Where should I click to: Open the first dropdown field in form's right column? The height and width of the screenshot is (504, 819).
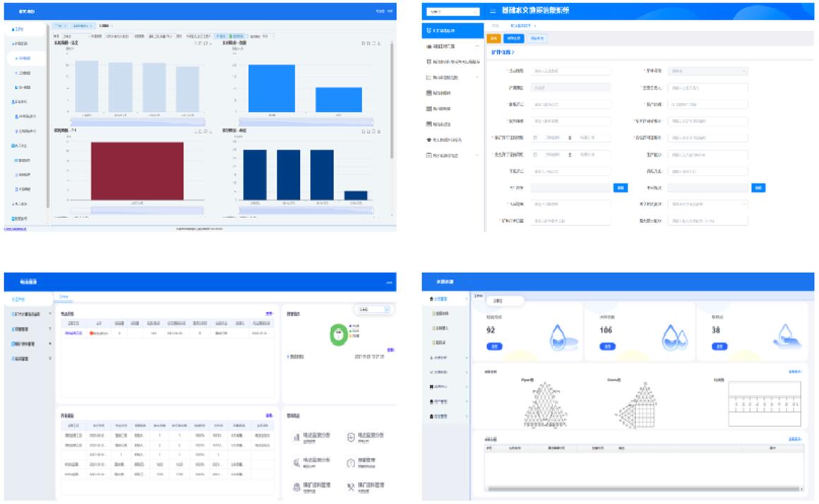tap(707, 71)
